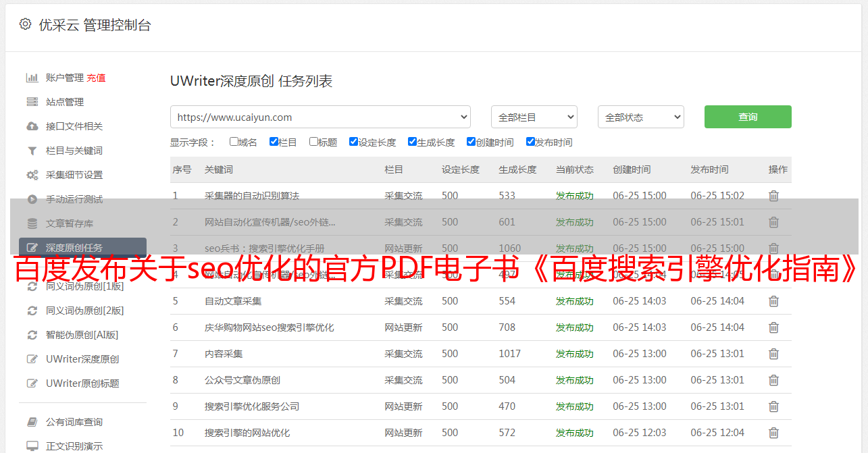This screenshot has width=868, height=453.
Task: Click the book icon for 公有词库查询
Action: (32, 422)
